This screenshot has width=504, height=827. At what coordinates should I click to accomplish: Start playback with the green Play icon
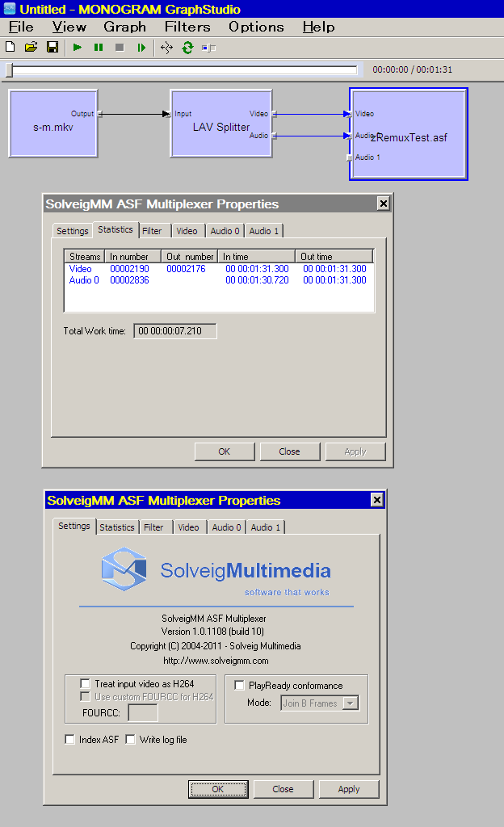pyautogui.click(x=78, y=48)
